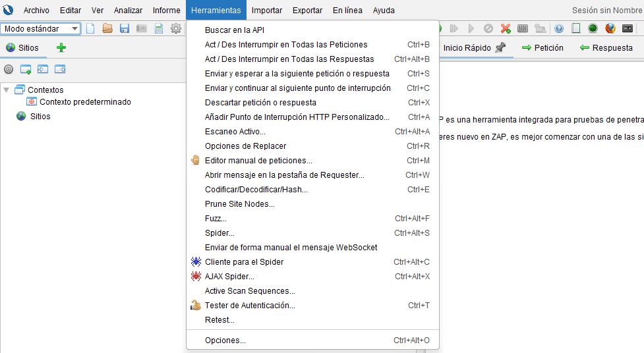Click the new session icon
Image resolution: width=644 pixels, height=353 pixels.
pyautogui.click(x=91, y=28)
